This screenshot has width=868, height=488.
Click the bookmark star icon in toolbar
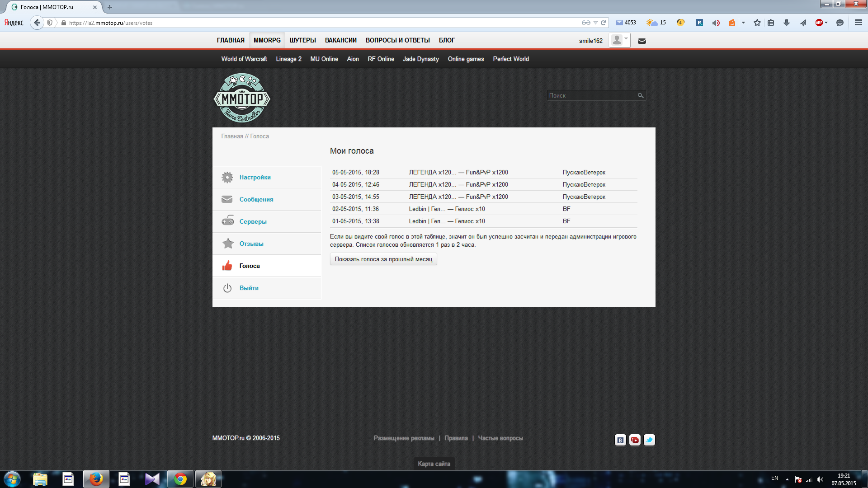click(x=757, y=23)
